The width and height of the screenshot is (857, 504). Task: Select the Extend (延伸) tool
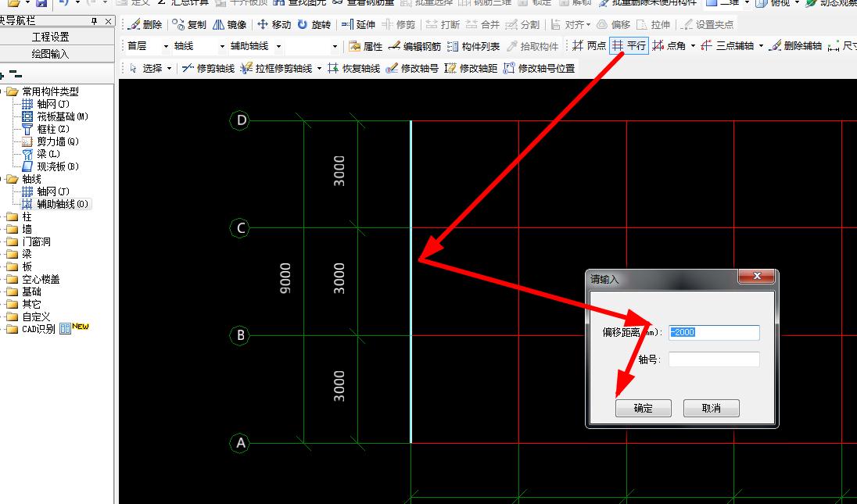pyautogui.click(x=358, y=24)
